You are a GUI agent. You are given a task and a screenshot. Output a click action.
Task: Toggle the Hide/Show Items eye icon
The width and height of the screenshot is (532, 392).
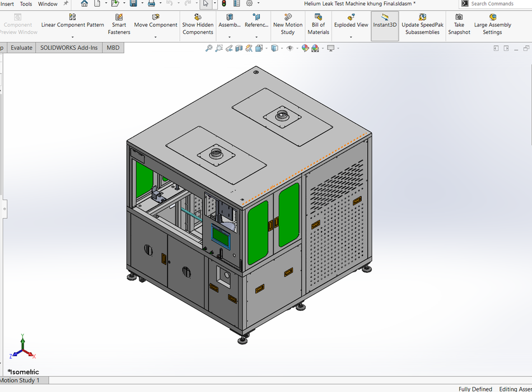tap(290, 49)
